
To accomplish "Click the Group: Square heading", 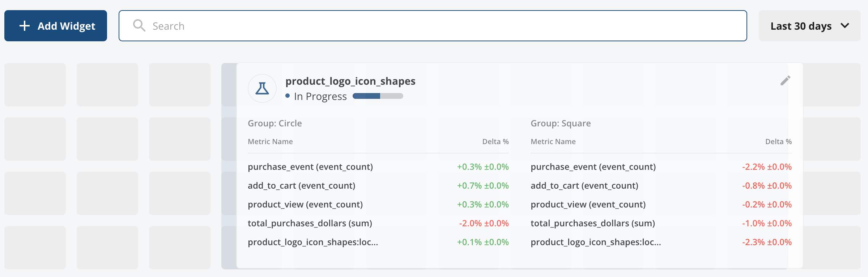I will pos(561,123).
